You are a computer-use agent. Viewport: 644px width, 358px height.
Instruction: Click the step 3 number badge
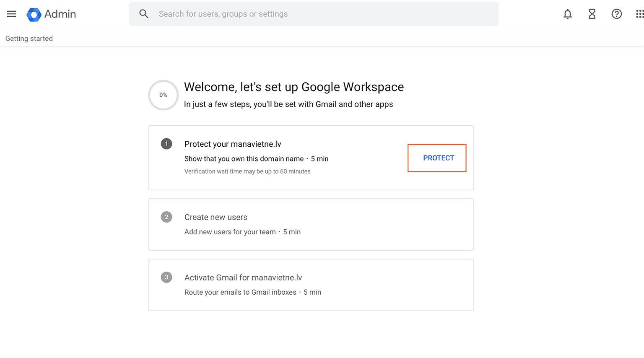click(x=166, y=277)
